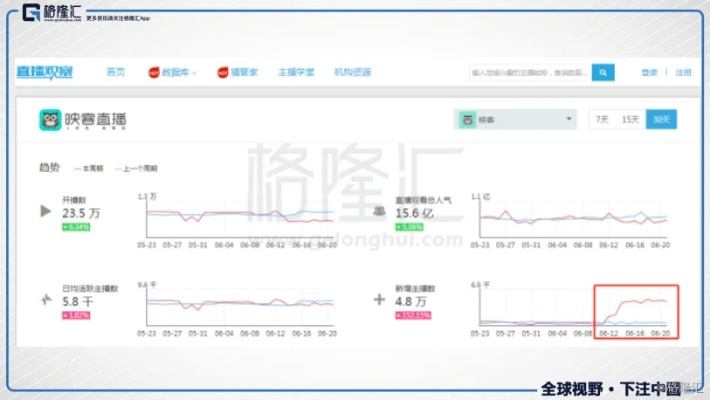This screenshot has height=400, width=710.
Task: Click the 直播观察 site logo
Action: tap(44, 72)
